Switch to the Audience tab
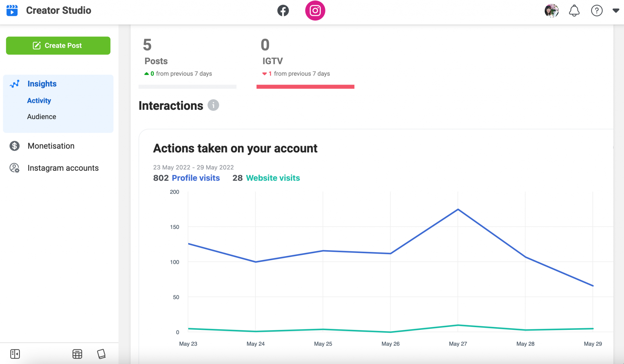Screen dimensions: 624x364 [41, 116]
